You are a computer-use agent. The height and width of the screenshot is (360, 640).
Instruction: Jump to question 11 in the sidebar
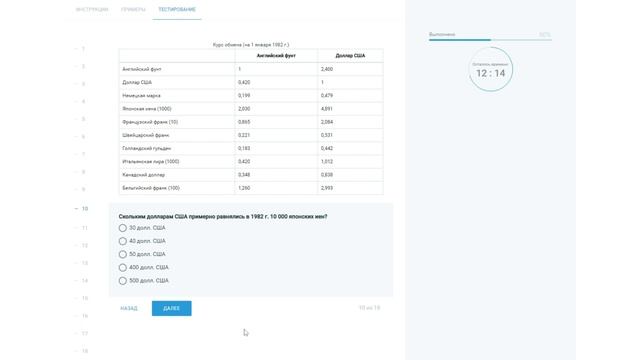pyautogui.click(x=85, y=228)
